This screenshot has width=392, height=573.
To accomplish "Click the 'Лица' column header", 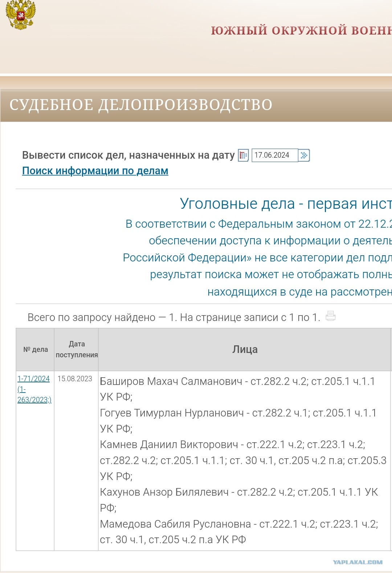I will click(245, 349).
